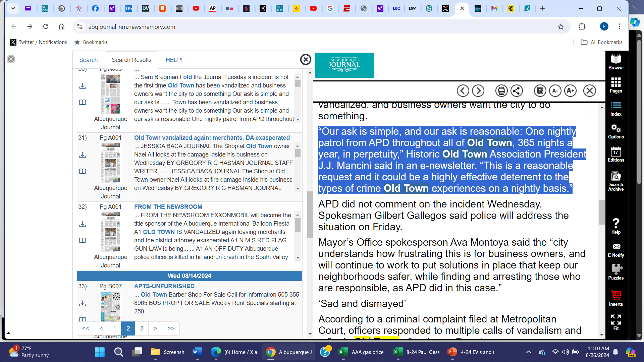
Task: Open the HELP! tab
Action: pyautogui.click(x=174, y=60)
